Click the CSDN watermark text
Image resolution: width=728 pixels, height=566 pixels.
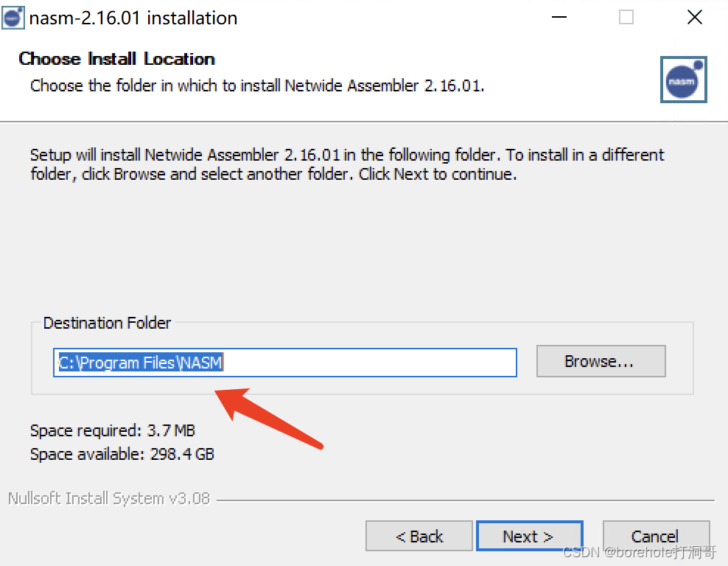[x=639, y=551]
